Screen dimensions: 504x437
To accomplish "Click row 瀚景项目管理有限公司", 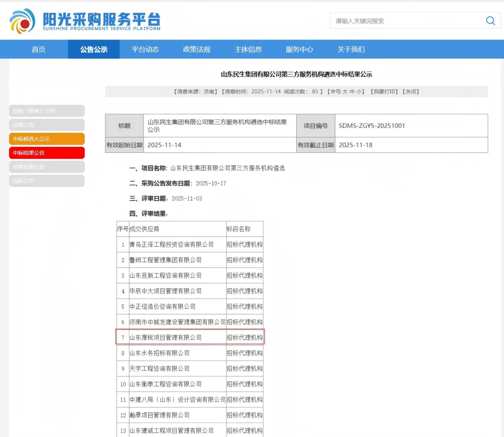I will click(190, 415).
